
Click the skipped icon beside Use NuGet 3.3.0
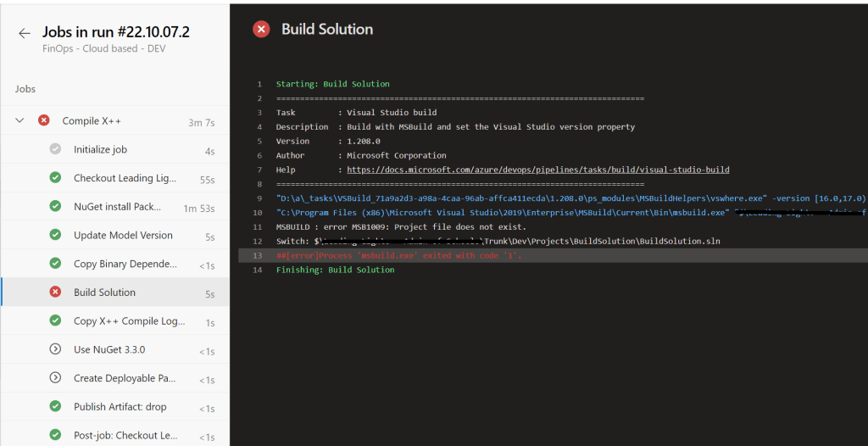55,349
